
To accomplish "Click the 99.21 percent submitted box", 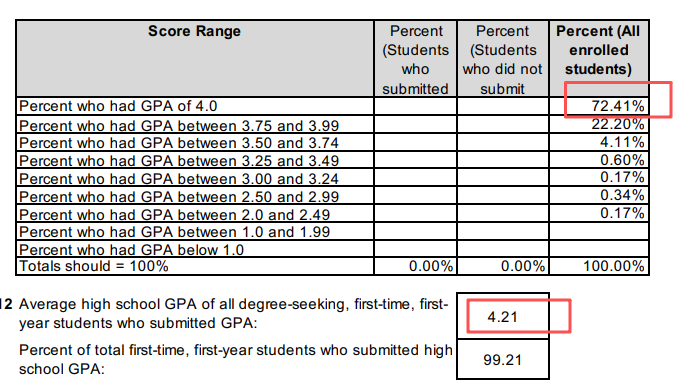I will click(x=503, y=360).
